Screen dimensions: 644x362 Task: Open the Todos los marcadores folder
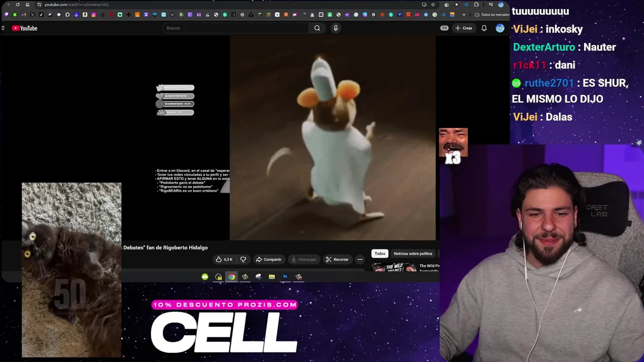[x=492, y=15]
